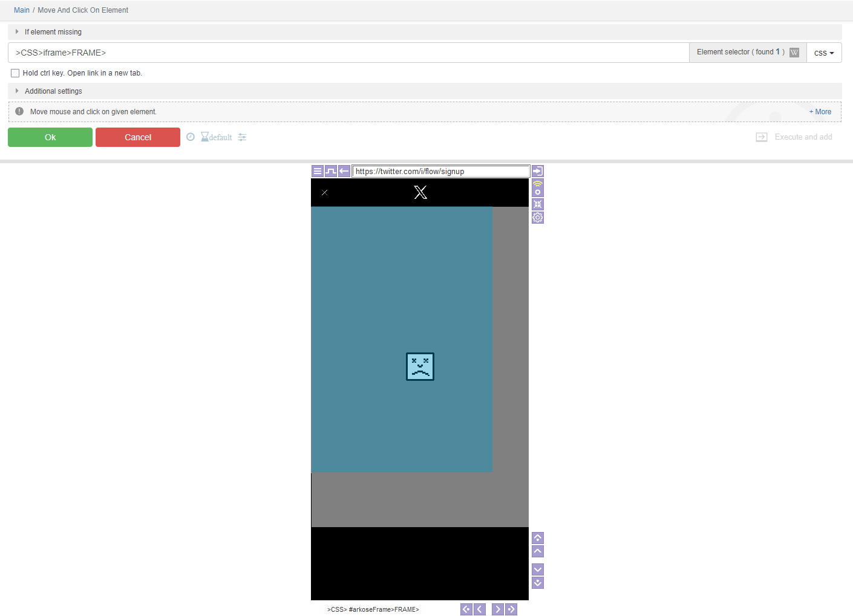This screenshot has height=616, width=853.
Task: Open browser settings gear icon
Action: tap(537, 218)
